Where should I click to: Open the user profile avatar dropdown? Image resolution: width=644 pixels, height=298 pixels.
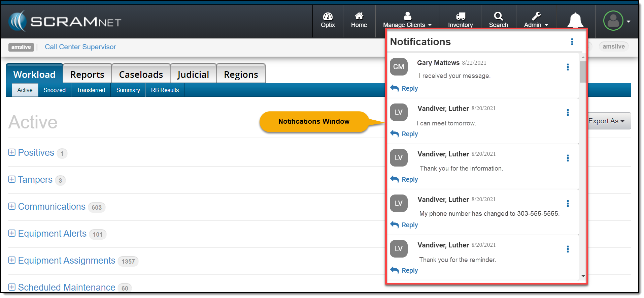tap(617, 21)
